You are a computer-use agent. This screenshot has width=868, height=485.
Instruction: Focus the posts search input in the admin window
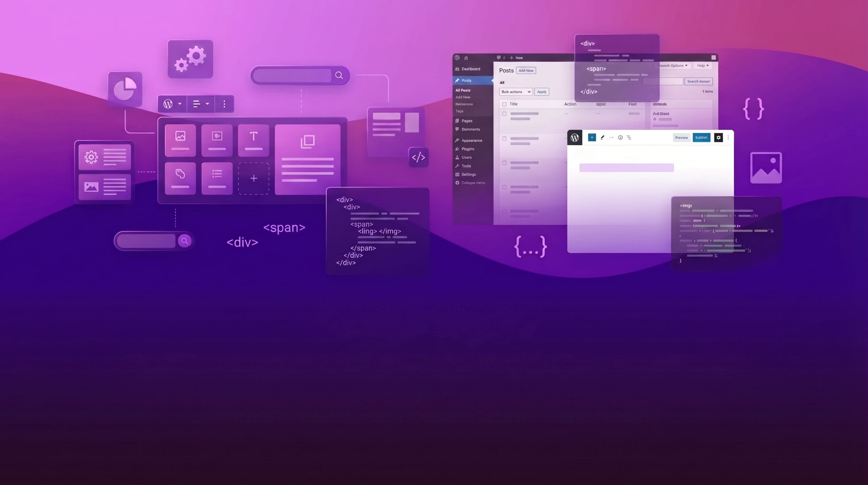663,81
